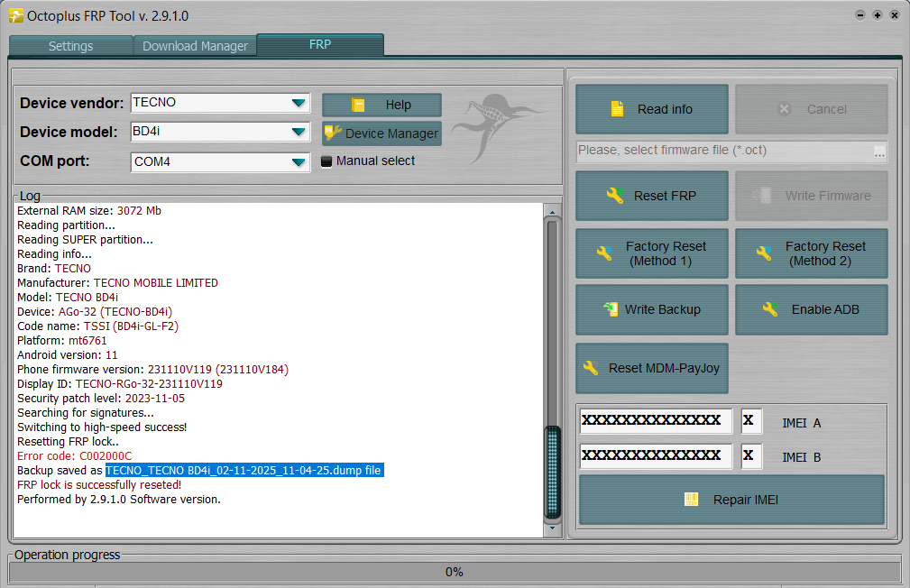The height and width of the screenshot is (588, 910).
Task: Expand the Device model dropdown
Action: (299, 133)
